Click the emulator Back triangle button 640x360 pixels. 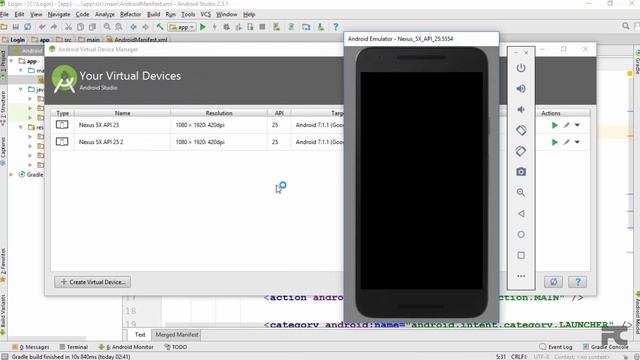click(521, 213)
